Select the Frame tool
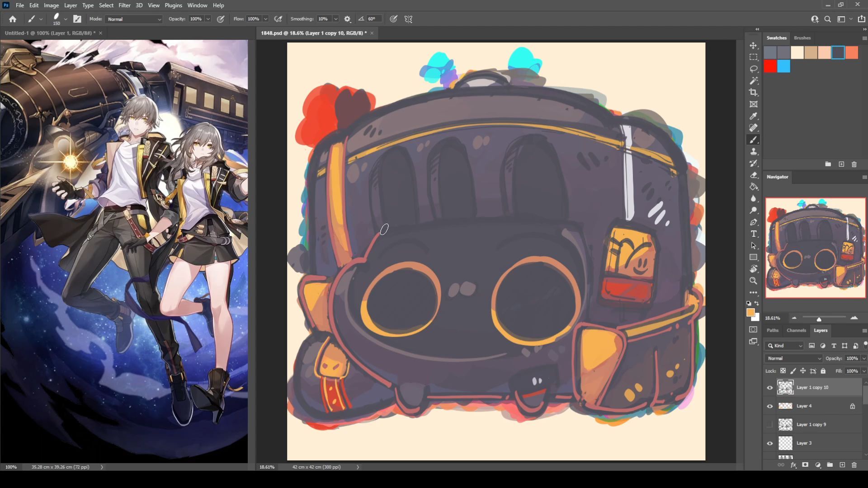Image resolution: width=868 pixels, height=488 pixels. pos(753,104)
